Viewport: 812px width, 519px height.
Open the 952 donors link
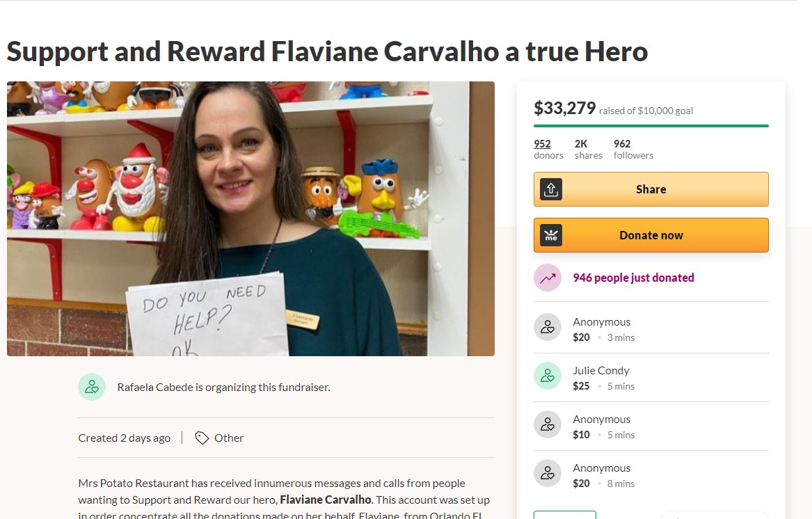(x=548, y=149)
